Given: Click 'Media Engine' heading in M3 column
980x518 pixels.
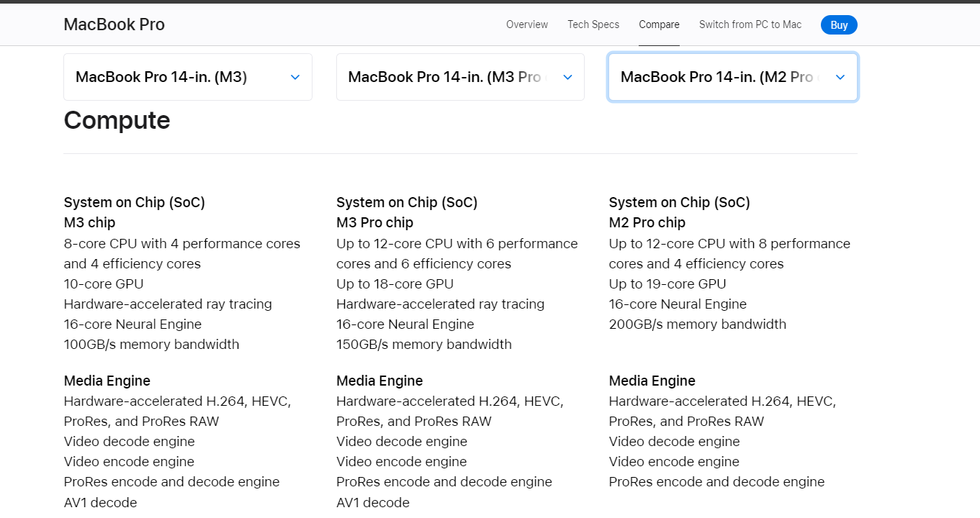Looking at the screenshot, I should 107,381.
